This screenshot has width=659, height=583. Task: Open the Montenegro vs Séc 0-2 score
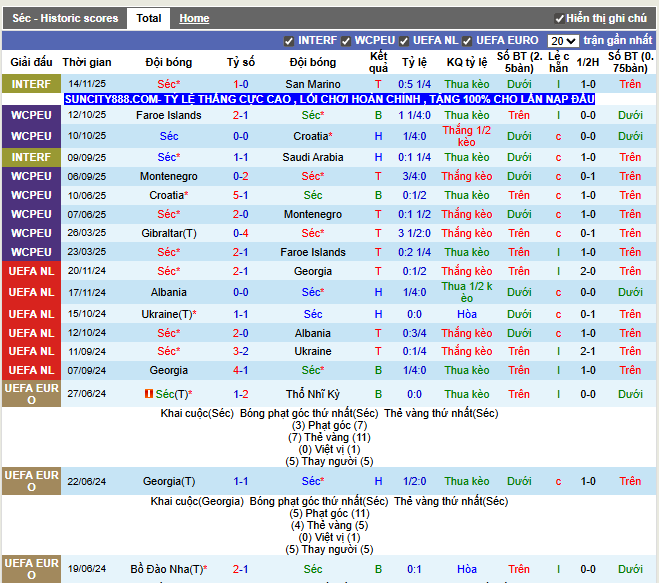[241, 177]
